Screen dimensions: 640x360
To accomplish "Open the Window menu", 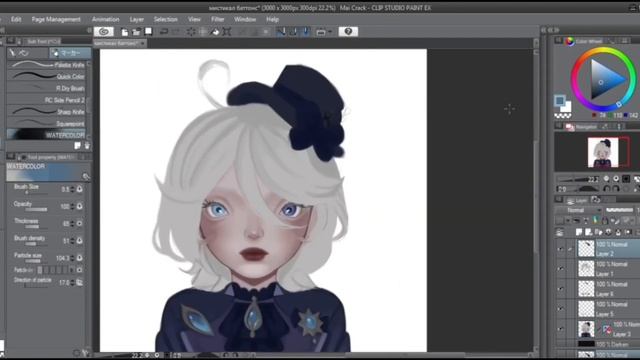I will click(x=245, y=19).
